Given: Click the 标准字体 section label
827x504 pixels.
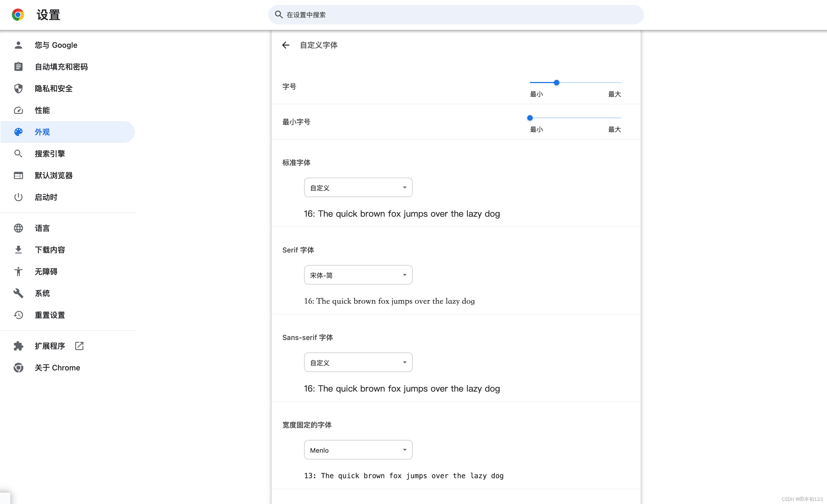Looking at the screenshot, I should (296, 162).
